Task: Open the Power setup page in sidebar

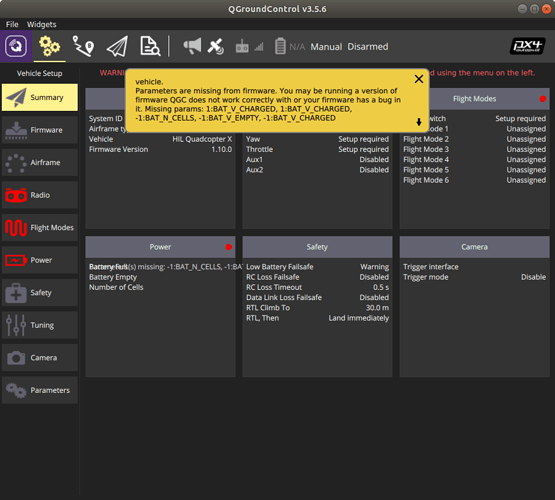Action: point(40,260)
